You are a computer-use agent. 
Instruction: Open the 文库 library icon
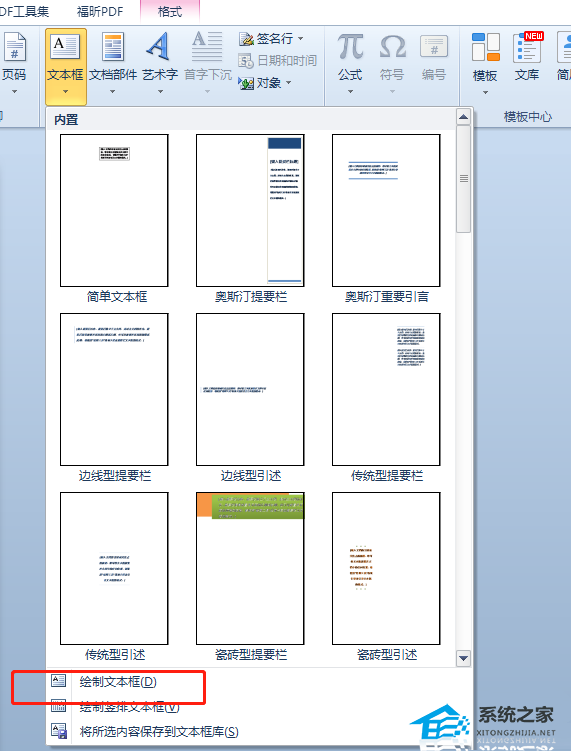pyautogui.click(x=527, y=47)
